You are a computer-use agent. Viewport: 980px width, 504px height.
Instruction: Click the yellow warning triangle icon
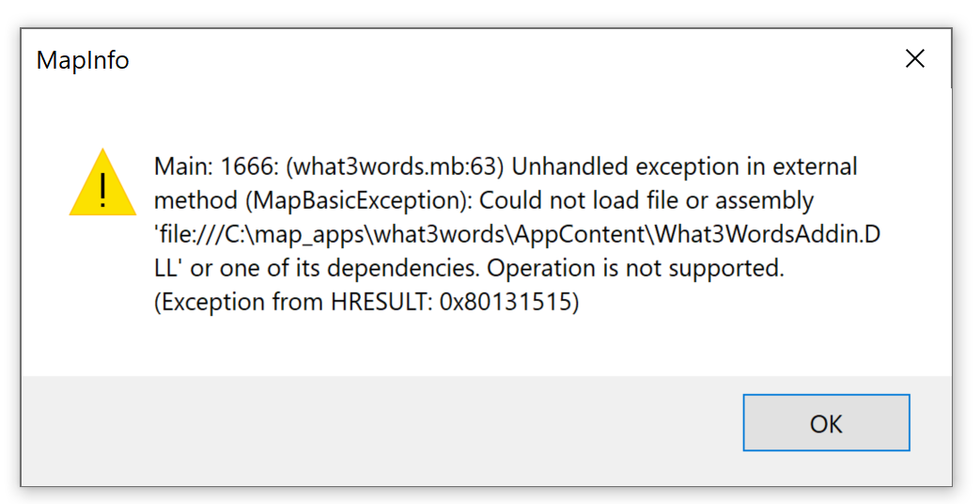pyautogui.click(x=102, y=182)
